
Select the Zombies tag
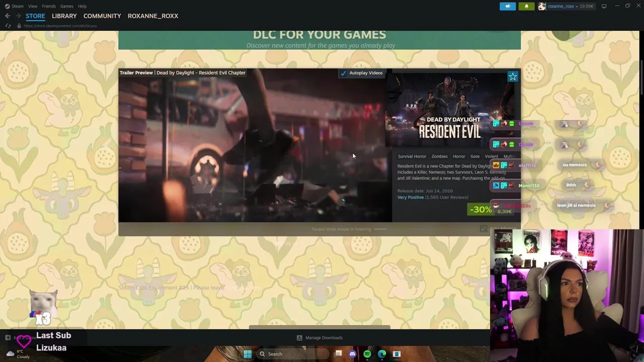[439, 156]
